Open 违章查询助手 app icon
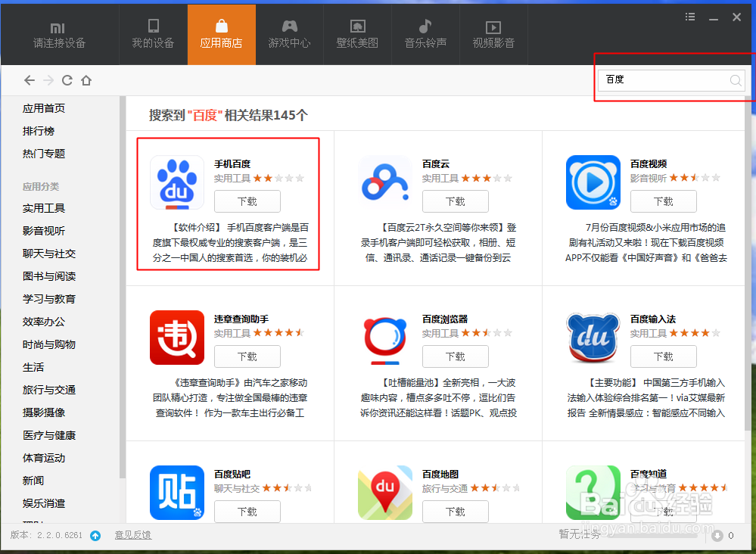756x554 pixels. point(176,338)
